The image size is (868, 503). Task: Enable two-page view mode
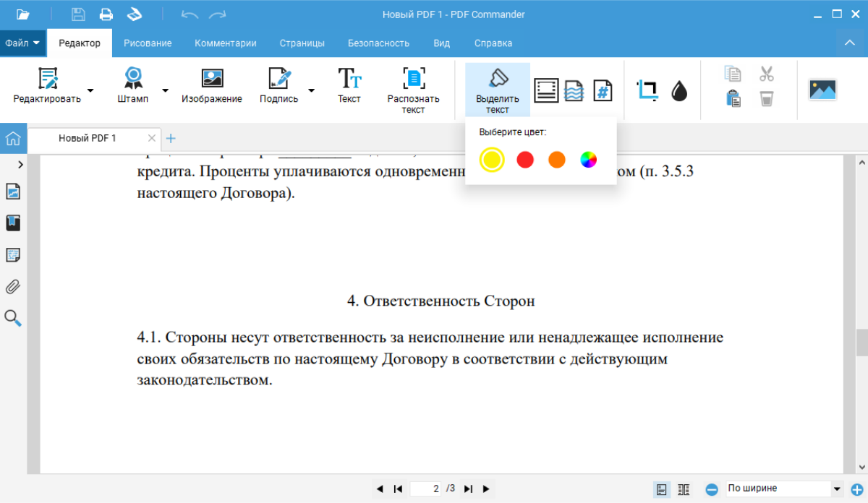[684, 489]
